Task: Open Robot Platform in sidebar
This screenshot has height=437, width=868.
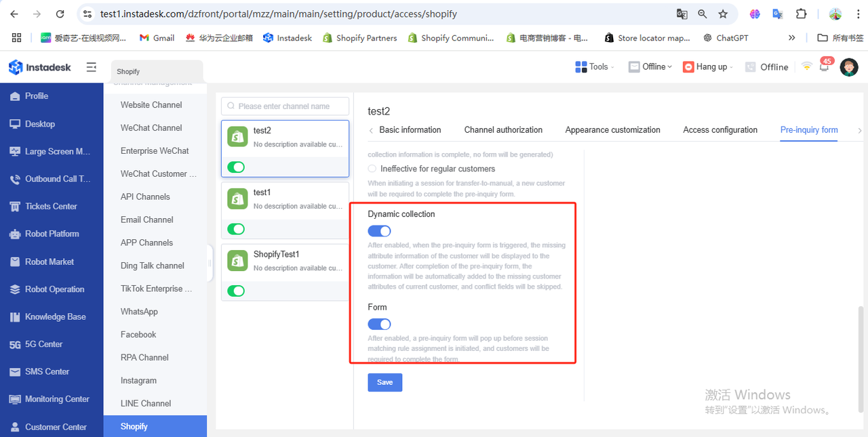Action: [52, 234]
